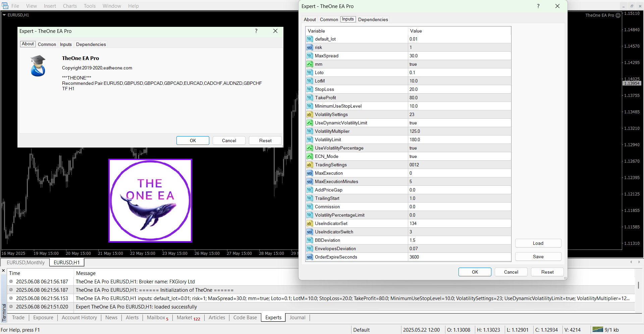Confirm the Inputs dialog with OK

click(475, 272)
